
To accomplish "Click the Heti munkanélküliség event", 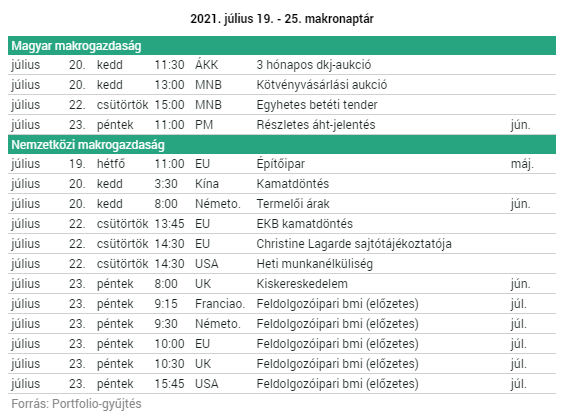I will pyautogui.click(x=314, y=264).
